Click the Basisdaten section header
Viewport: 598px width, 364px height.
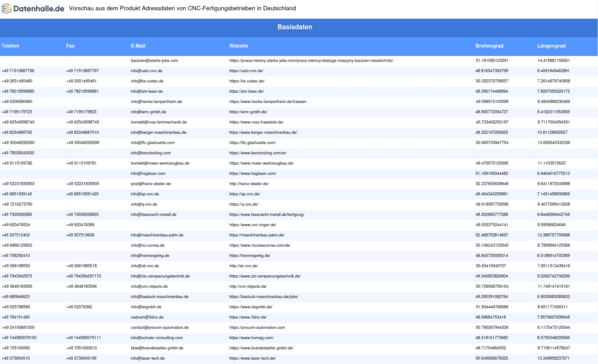pyautogui.click(x=295, y=27)
